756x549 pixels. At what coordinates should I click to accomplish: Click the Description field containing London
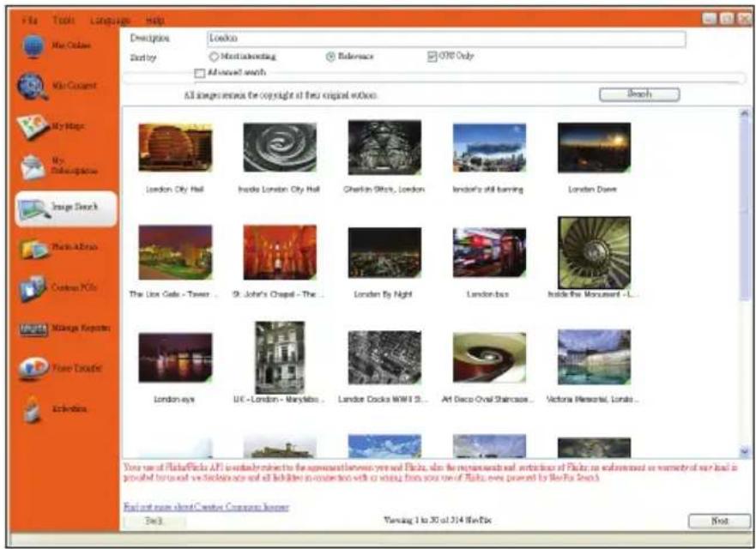click(x=446, y=39)
